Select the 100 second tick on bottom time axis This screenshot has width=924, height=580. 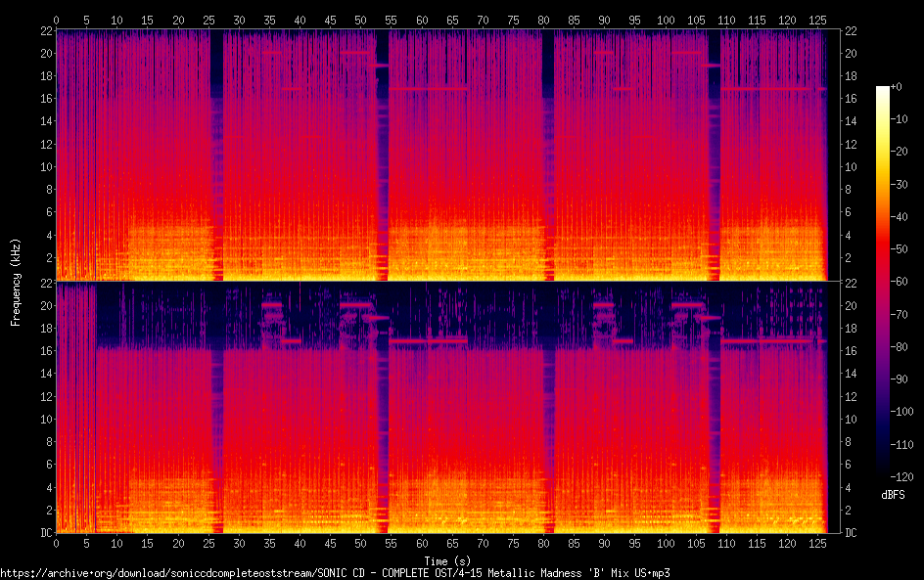tap(666, 543)
